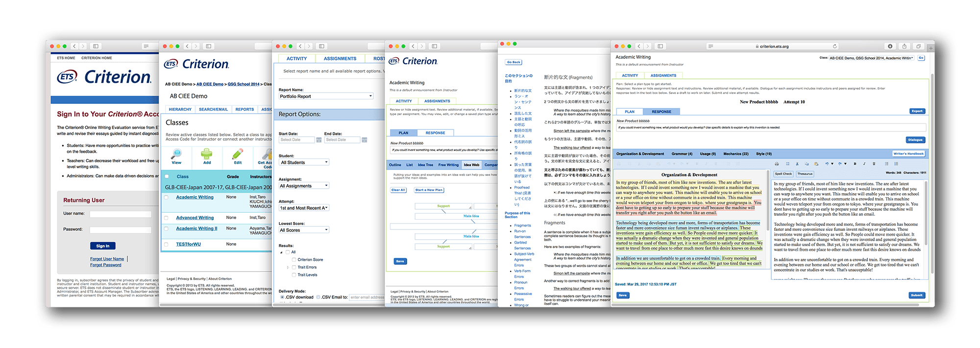Viewport: 980px width, 348px height.
Task: Check the box for Academic Writing II class
Action: tap(166, 228)
